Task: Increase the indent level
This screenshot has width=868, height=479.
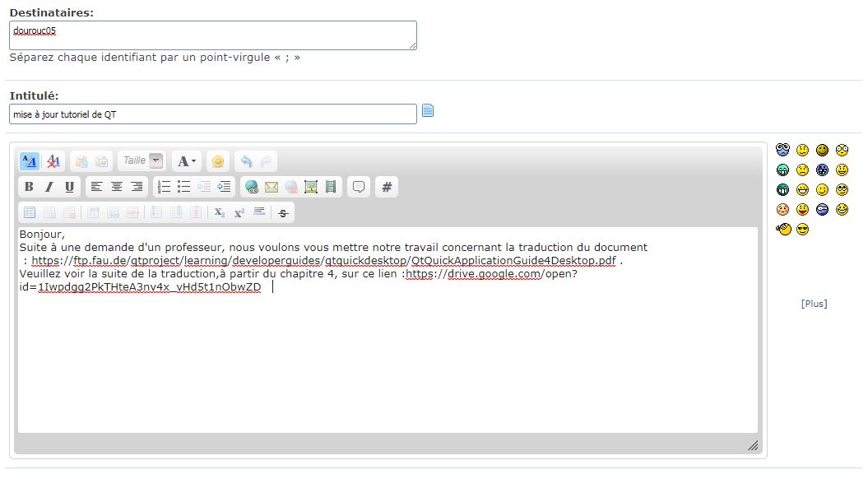Action: (x=224, y=187)
